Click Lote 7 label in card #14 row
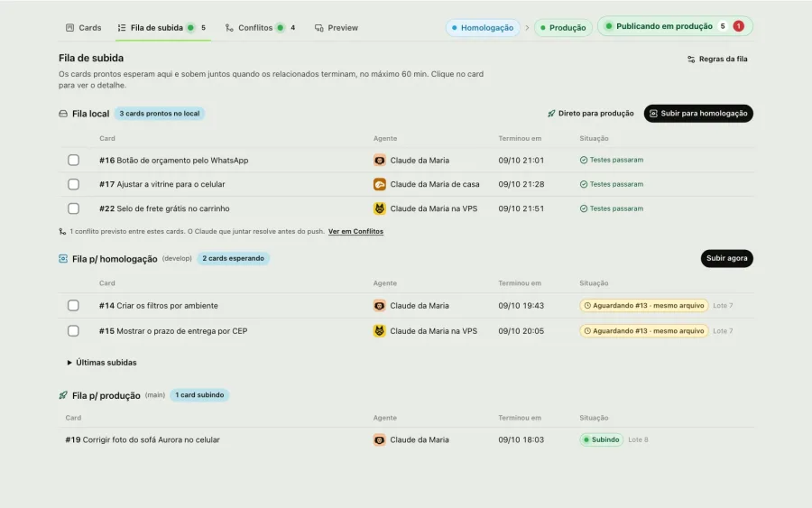Screen dimensions: 812x508 (x=723, y=306)
